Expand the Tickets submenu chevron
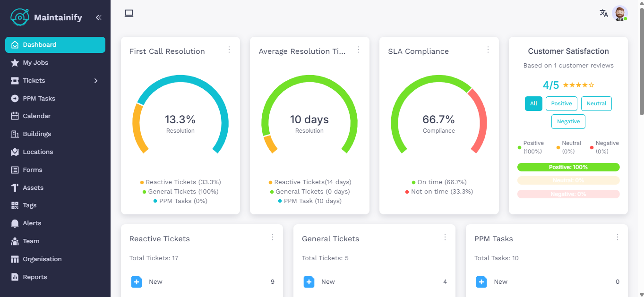 pyautogui.click(x=96, y=81)
